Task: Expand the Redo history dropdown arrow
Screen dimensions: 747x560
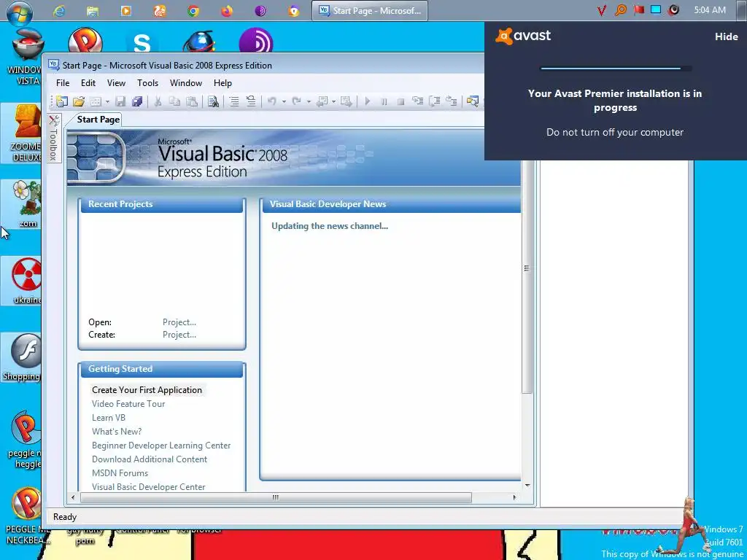Action: coord(309,101)
